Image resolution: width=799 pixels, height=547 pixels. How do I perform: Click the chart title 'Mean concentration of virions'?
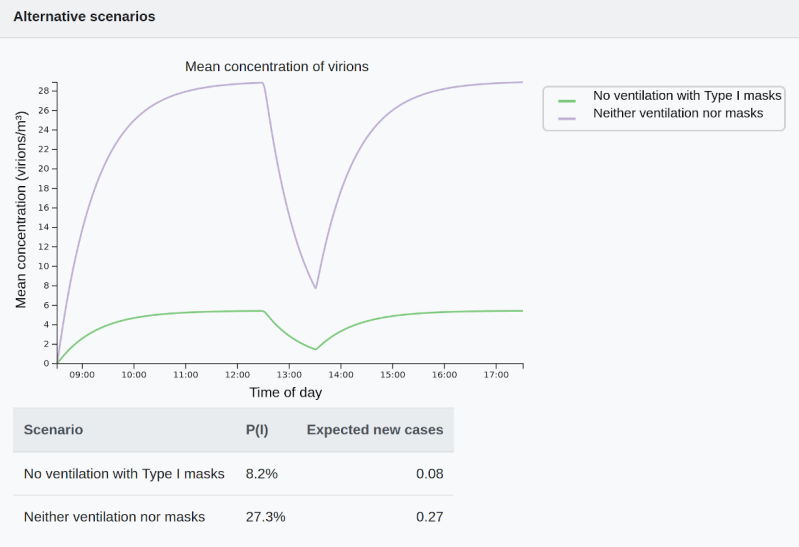point(277,66)
